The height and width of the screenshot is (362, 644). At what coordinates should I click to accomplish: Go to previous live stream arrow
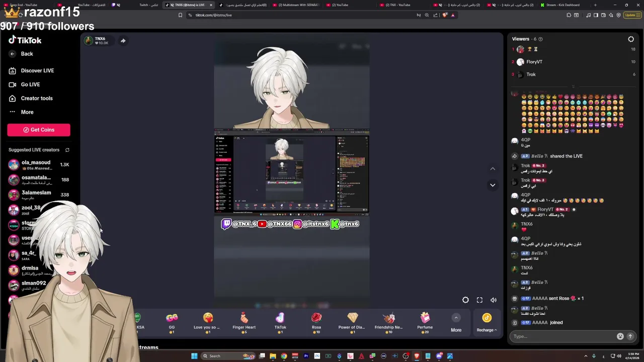click(x=493, y=169)
